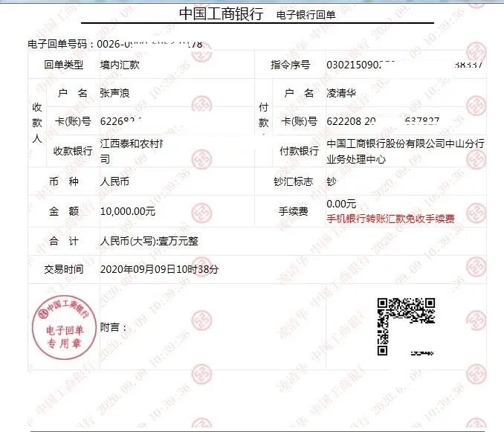Select the instruction number starting 030215090
Image resolution: width=504 pixels, height=432 pixels.
(x=404, y=65)
